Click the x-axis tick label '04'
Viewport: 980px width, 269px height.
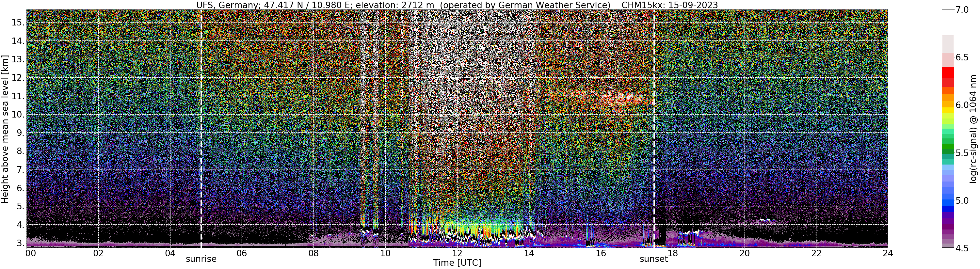tap(170, 253)
